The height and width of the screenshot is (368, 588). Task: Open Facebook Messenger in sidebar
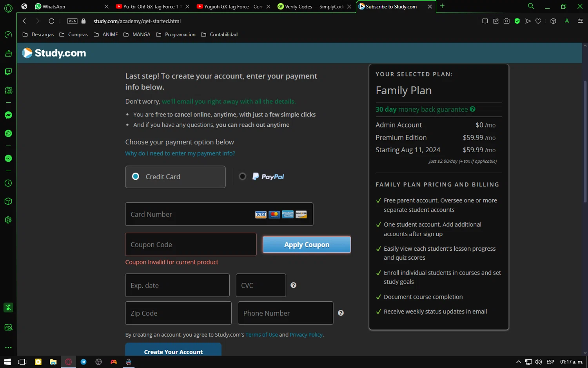click(8, 115)
